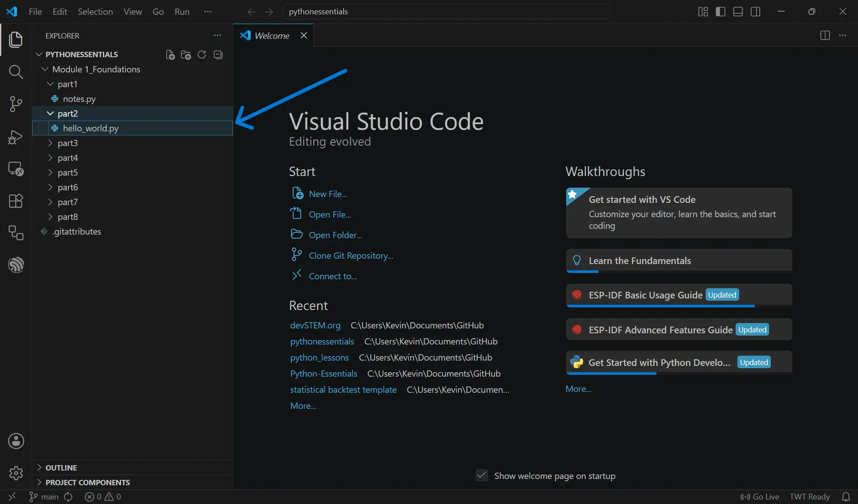
Task: Open the ESP-IDF Espressif icon in activity bar
Action: click(16, 265)
